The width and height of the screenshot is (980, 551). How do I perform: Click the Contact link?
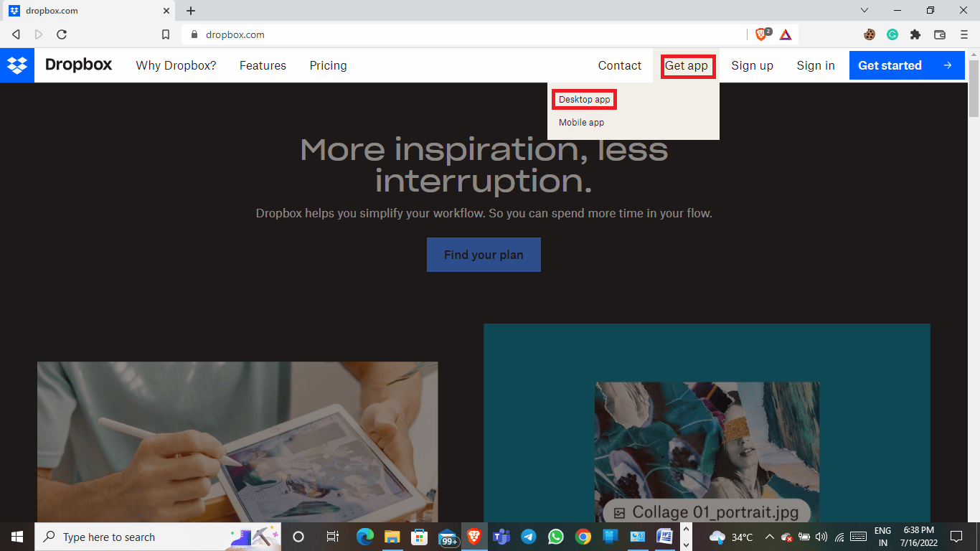pyautogui.click(x=620, y=65)
